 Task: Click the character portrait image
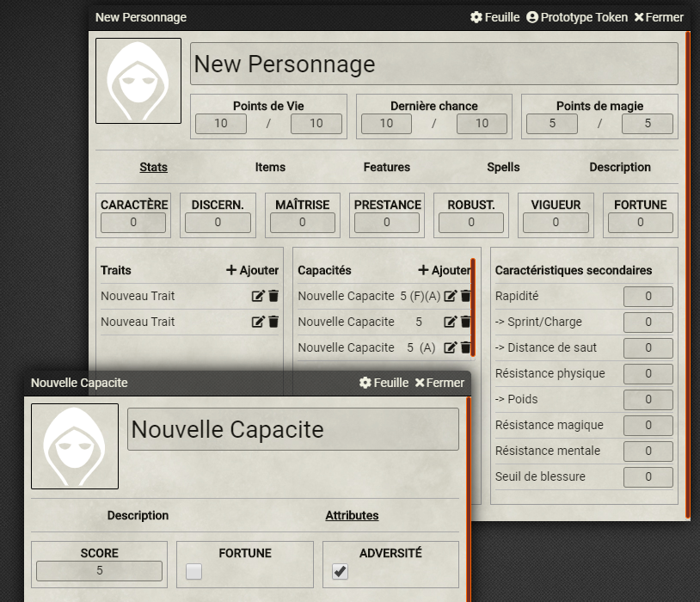click(x=138, y=81)
